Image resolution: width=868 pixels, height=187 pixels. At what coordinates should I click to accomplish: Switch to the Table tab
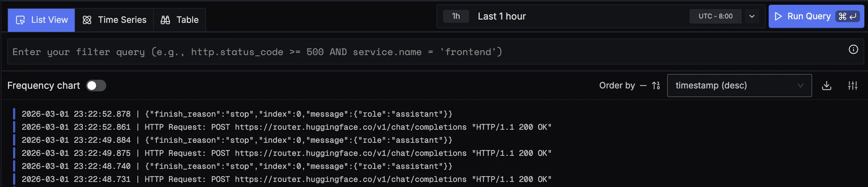click(x=180, y=20)
